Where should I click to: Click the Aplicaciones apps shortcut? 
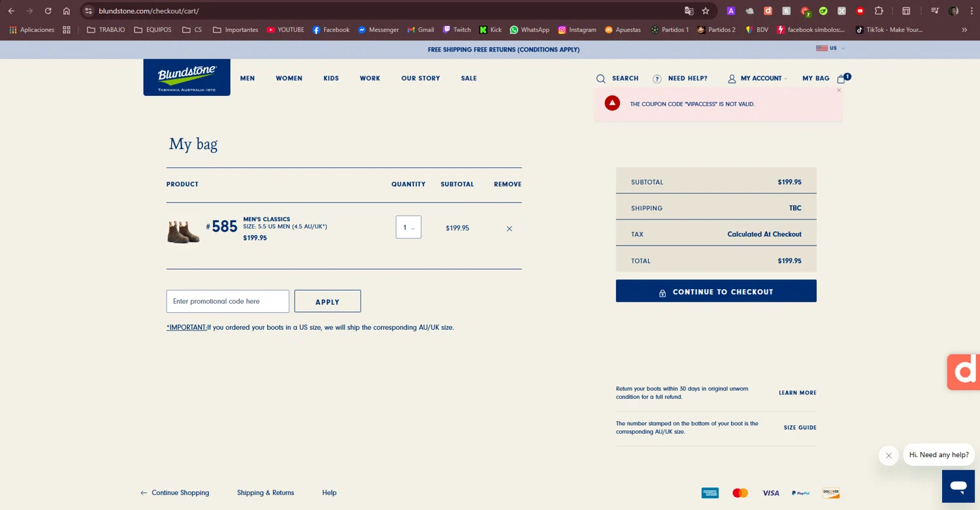(31, 29)
